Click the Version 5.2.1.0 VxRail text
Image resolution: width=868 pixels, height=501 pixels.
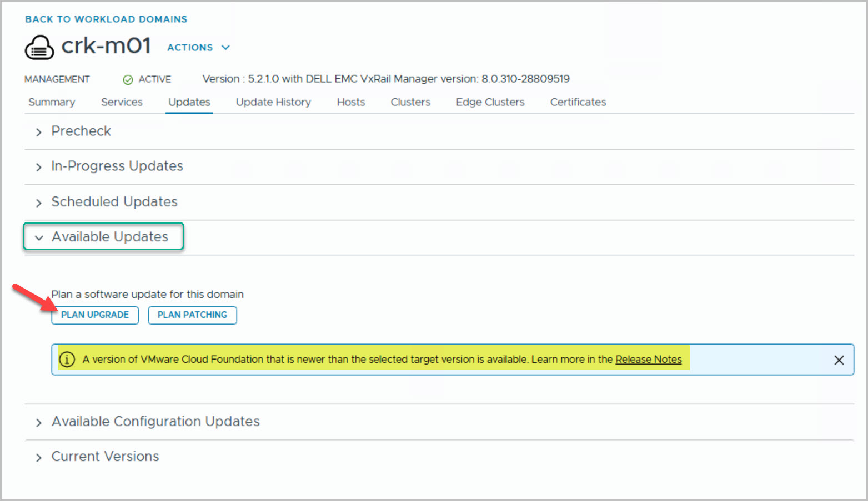coord(386,79)
